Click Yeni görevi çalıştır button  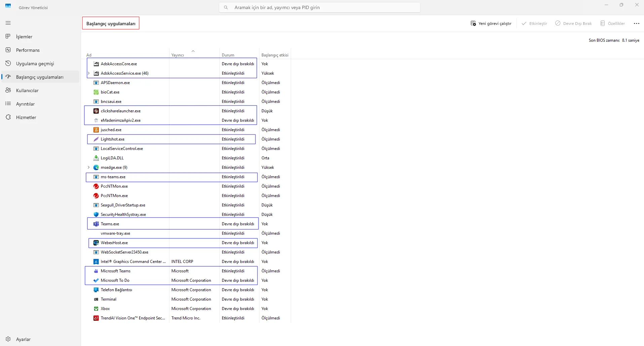pyautogui.click(x=491, y=24)
